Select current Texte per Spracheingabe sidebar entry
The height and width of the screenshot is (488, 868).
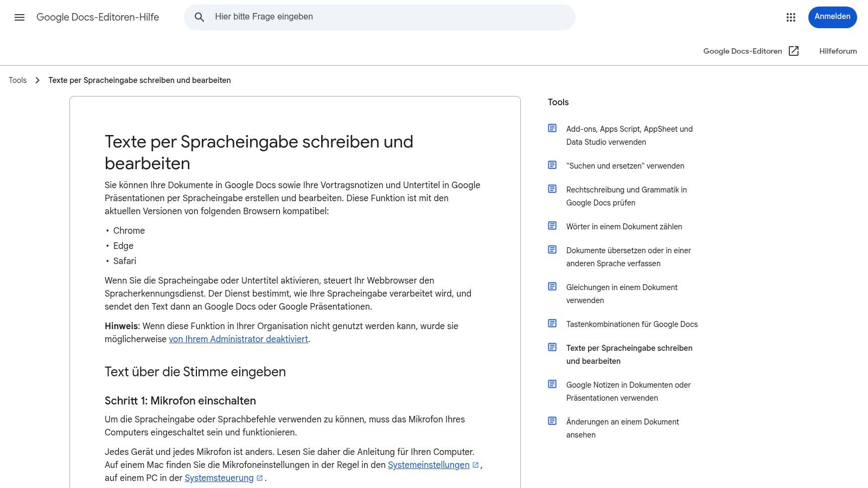(629, 355)
